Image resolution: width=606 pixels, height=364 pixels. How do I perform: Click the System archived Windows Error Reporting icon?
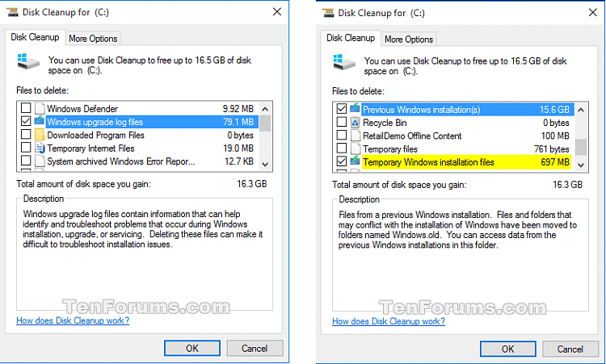[40, 161]
